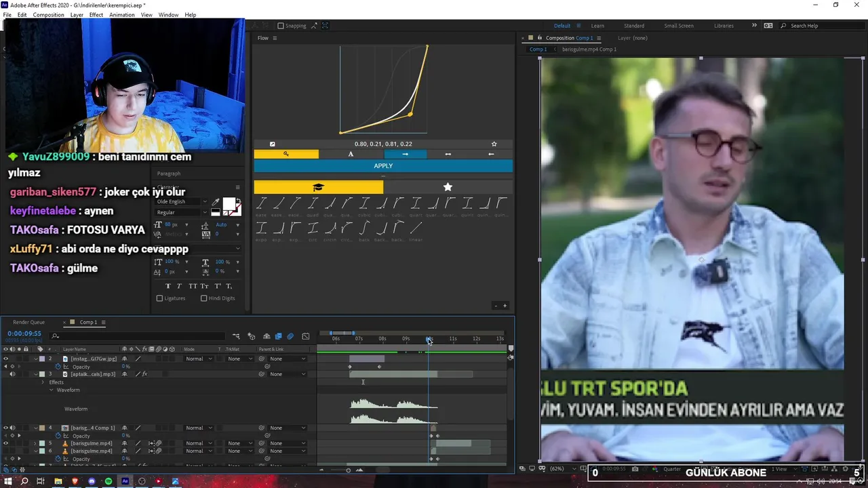Hide layer 5 barisgulme.mp4 eye
This screenshot has width=868, height=488.
coord(5,443)
